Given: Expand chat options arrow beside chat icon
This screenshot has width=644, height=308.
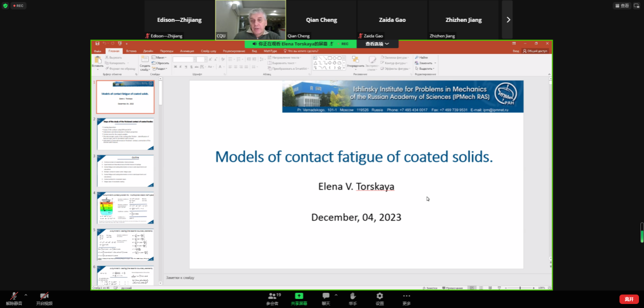Looking at the screenshot, I should [x=336, y=295].
